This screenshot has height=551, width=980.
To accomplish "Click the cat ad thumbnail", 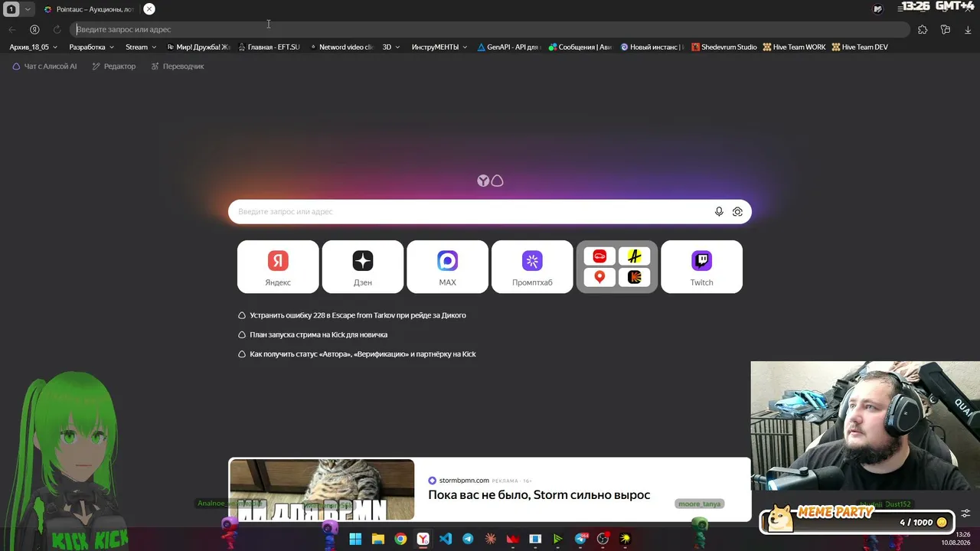I will click(322, 490).
